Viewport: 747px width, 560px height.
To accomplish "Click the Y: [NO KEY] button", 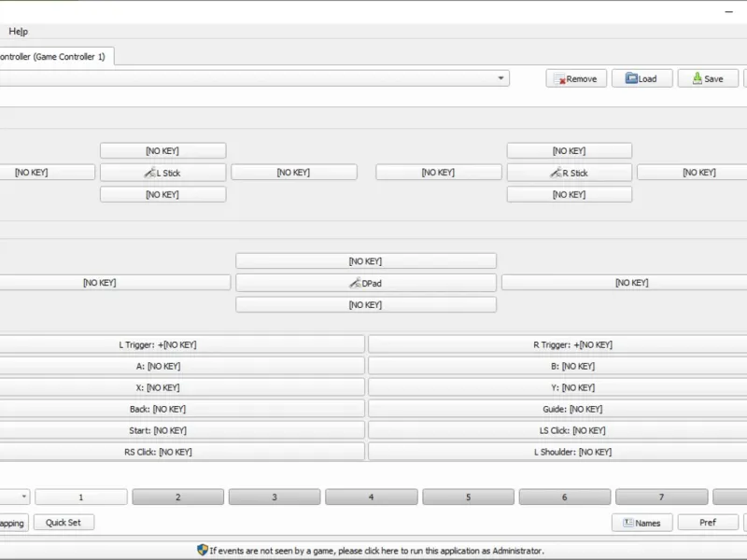I will [557, 387].
